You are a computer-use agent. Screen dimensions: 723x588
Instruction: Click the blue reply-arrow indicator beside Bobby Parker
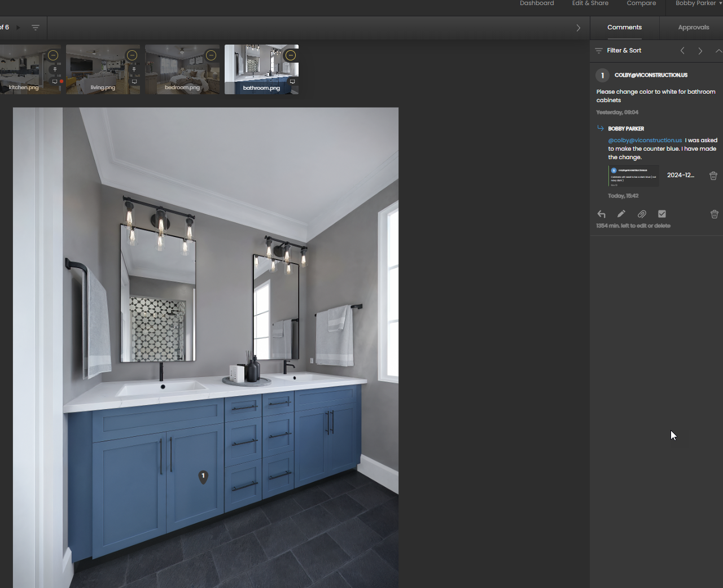click(601, 128)
